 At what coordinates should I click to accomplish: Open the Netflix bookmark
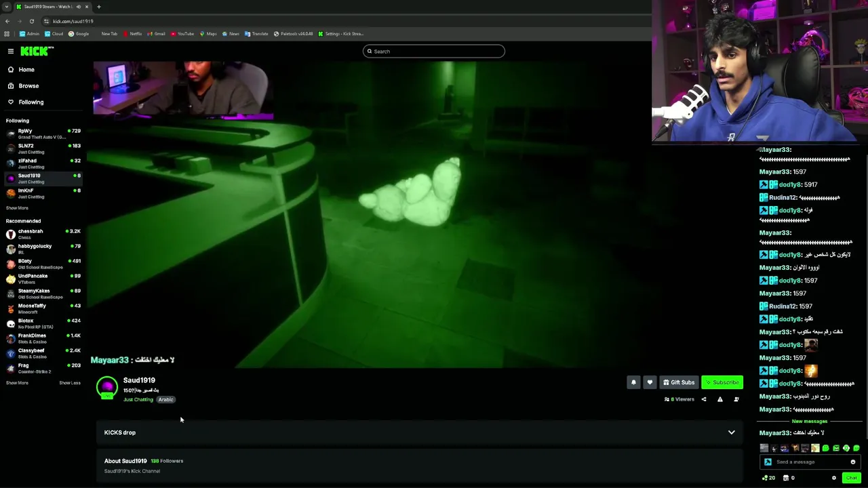(132, 34)
